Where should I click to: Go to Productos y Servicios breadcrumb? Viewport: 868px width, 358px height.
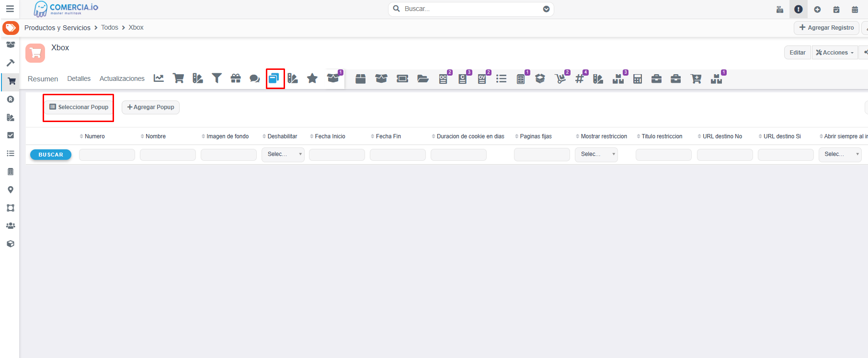(57, 28)
